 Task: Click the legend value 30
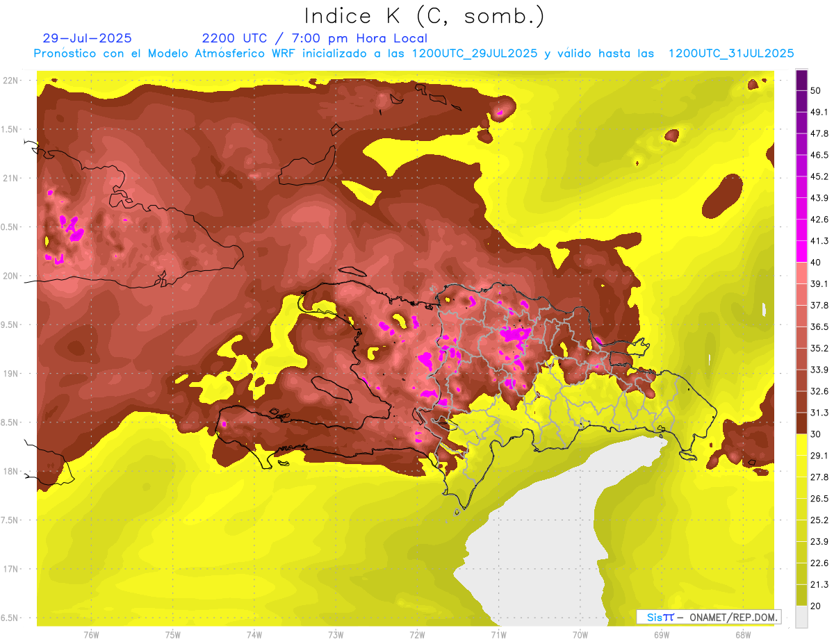(815, 434)
